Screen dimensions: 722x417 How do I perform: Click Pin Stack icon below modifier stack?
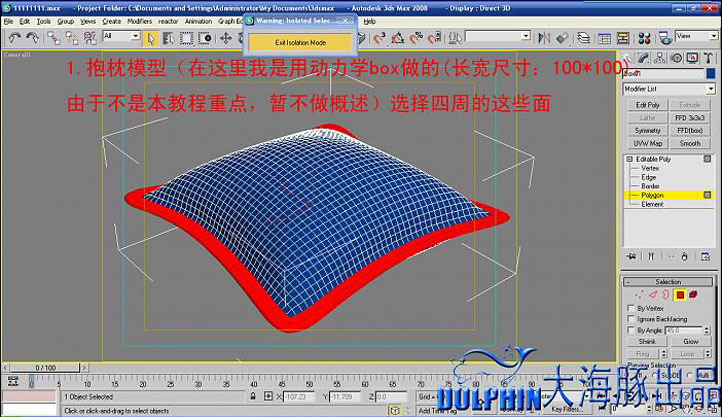click(631, 256)
